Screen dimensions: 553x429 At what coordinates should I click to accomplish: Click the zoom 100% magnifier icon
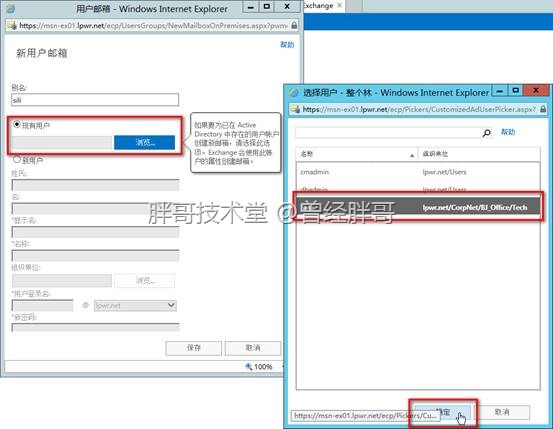point(249,367)
